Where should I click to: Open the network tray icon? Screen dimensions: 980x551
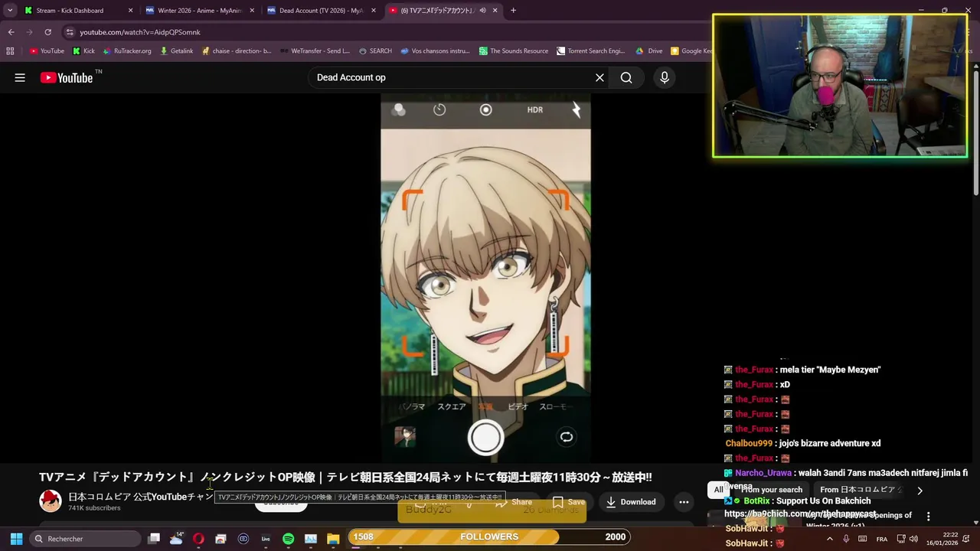[x=900, y=539]
